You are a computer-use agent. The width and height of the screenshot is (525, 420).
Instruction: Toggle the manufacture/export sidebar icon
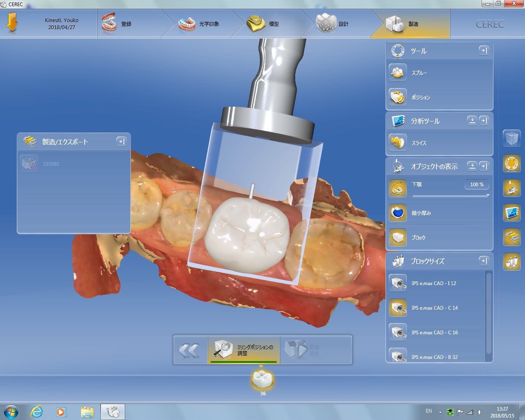(x=512, y=237)
